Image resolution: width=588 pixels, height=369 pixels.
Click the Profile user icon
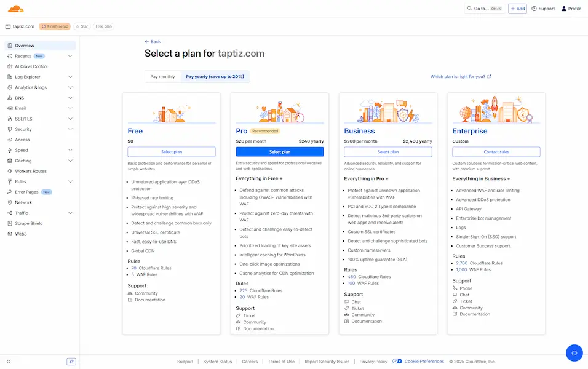point(563,9)
